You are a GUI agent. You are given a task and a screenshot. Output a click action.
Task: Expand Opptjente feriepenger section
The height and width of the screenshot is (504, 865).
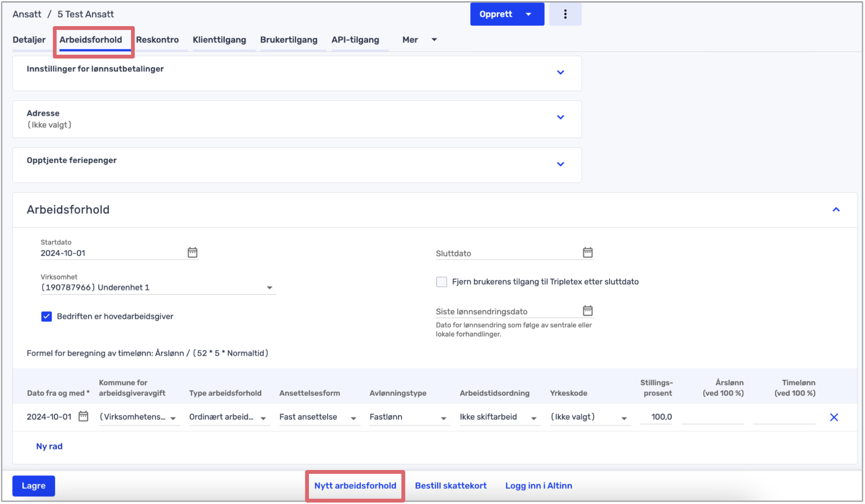pos(561,164)
